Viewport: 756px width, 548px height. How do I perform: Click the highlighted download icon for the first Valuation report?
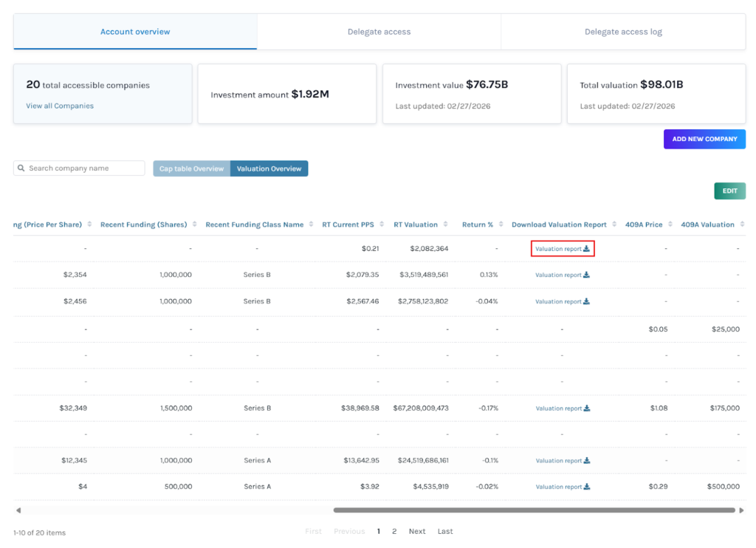pyautogui.click(x=587, y=248)
